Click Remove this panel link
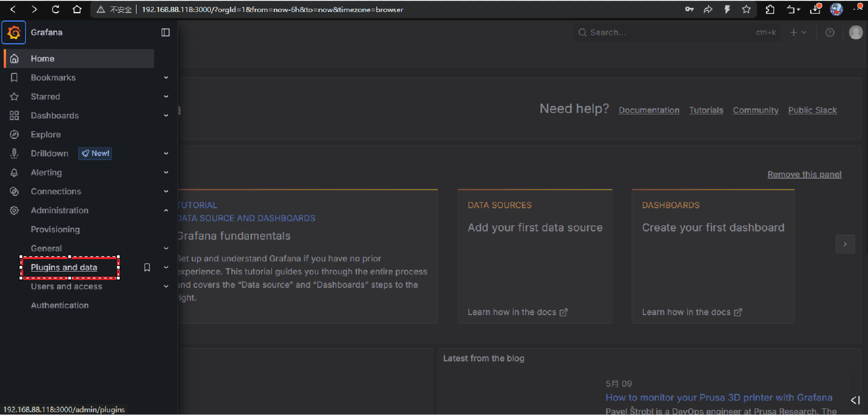This screenshot has width=868, height=415. [x=804, y=174]
